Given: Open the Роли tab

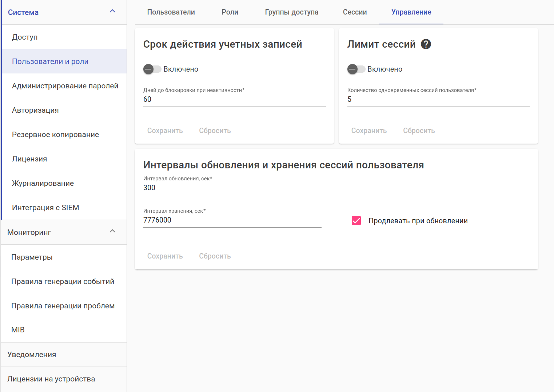Looking at the screenshot, I should pyautogui.click(x=230, y=12).
